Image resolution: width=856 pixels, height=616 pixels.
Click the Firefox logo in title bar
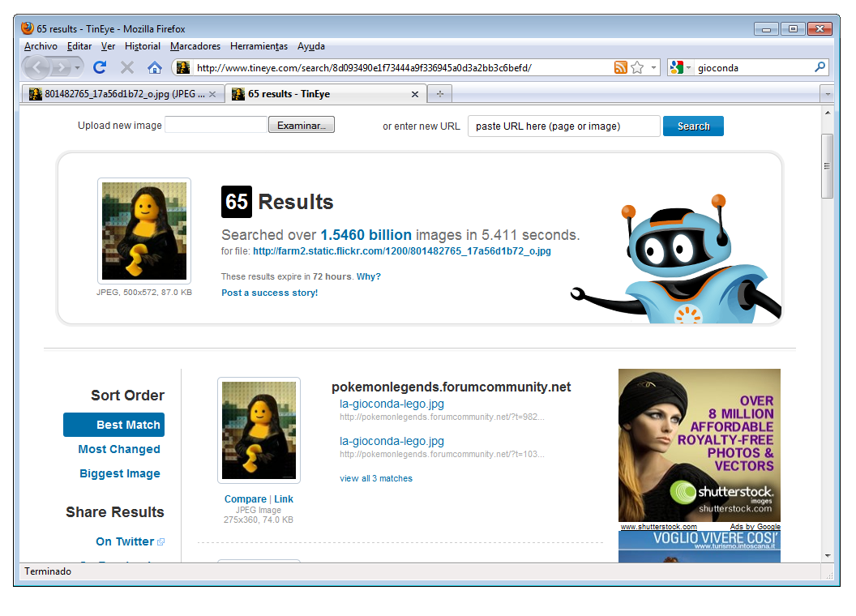pyautogui.click(x=28, y=28)
